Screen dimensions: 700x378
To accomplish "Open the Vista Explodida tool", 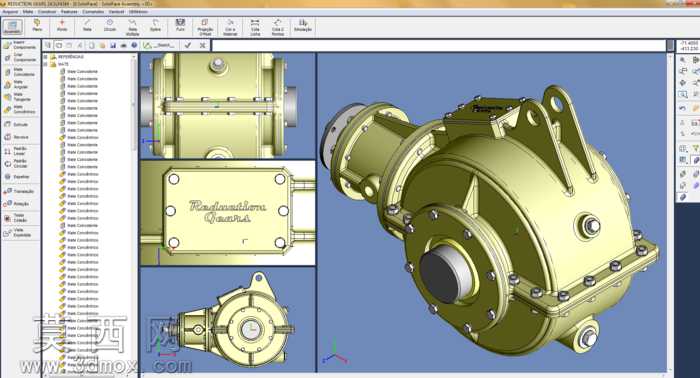I will click(x=18, y=233).
